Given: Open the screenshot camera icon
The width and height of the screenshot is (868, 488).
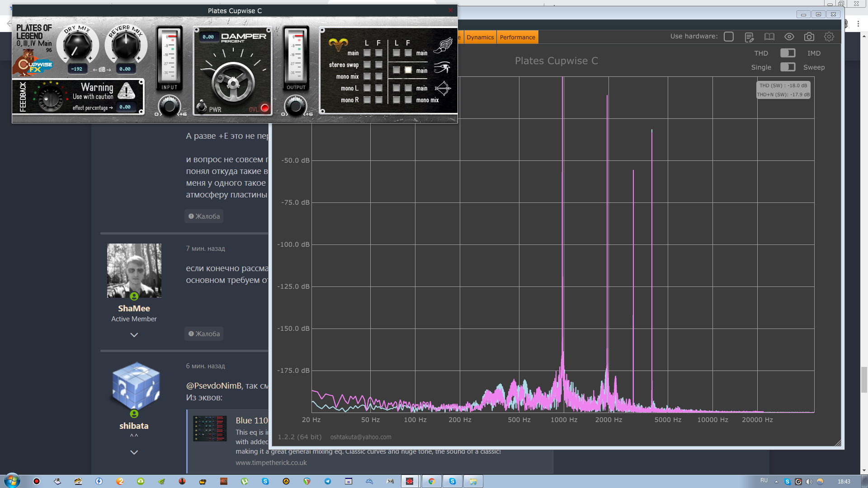Looking at the screenshot, I should [x=809, y=37].
